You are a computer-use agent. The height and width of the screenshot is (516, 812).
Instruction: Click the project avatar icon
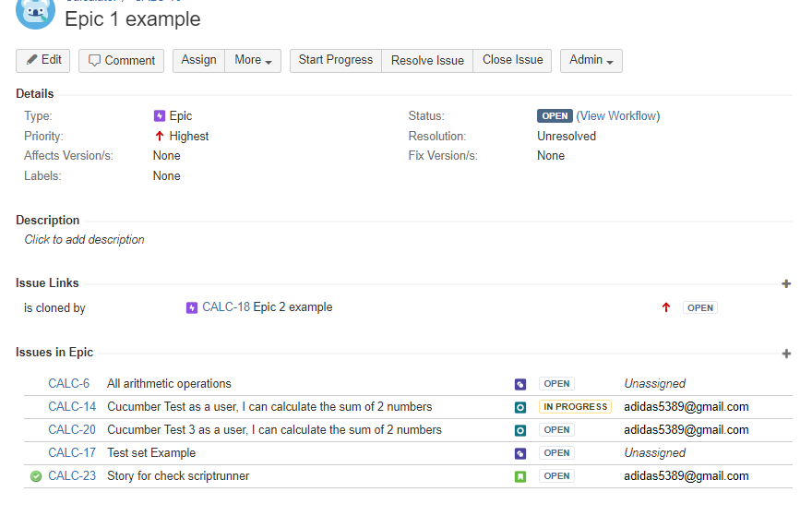pyautogui.click(x=35, y=11)
